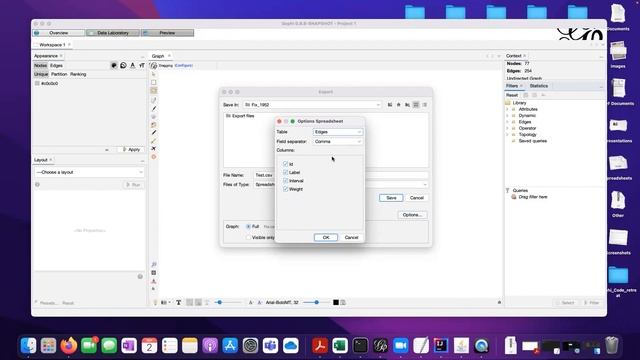Expand the Operator filter folder
The height and width of the screenshot is (360, 640).
click(x=508, y=128)
